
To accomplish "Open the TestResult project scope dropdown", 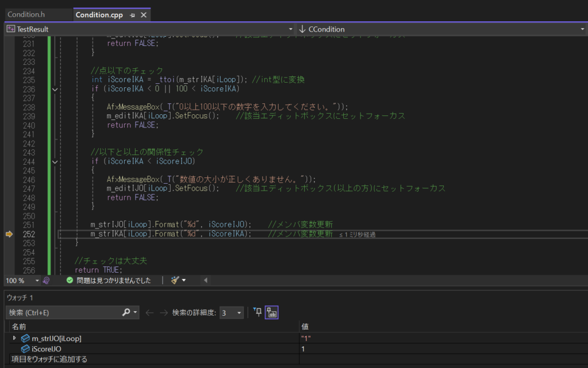I will (x=149, y=29).
